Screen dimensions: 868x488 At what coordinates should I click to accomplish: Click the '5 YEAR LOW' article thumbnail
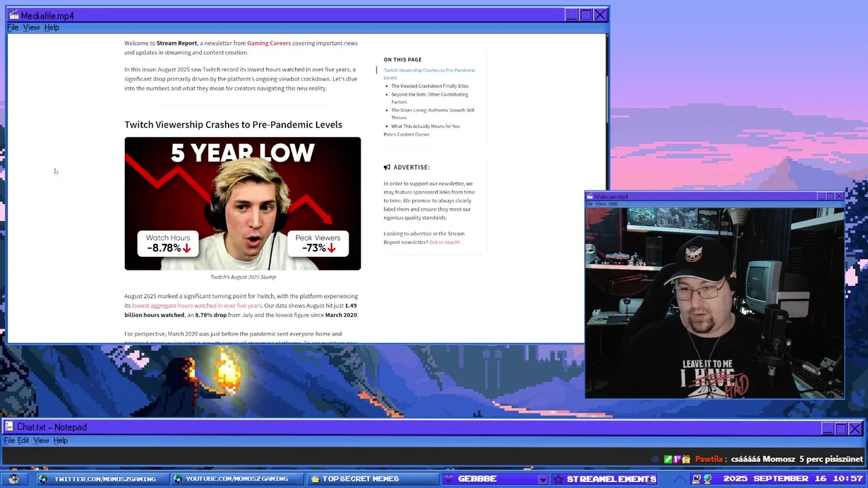pyautogui.click(x=243, y=203)
